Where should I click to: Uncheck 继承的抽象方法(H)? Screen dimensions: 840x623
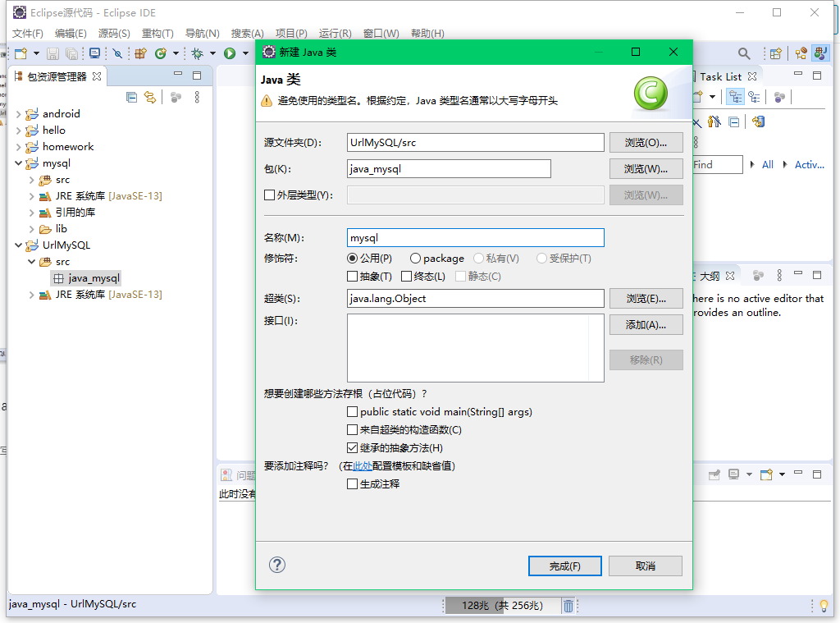coord(353,447)
